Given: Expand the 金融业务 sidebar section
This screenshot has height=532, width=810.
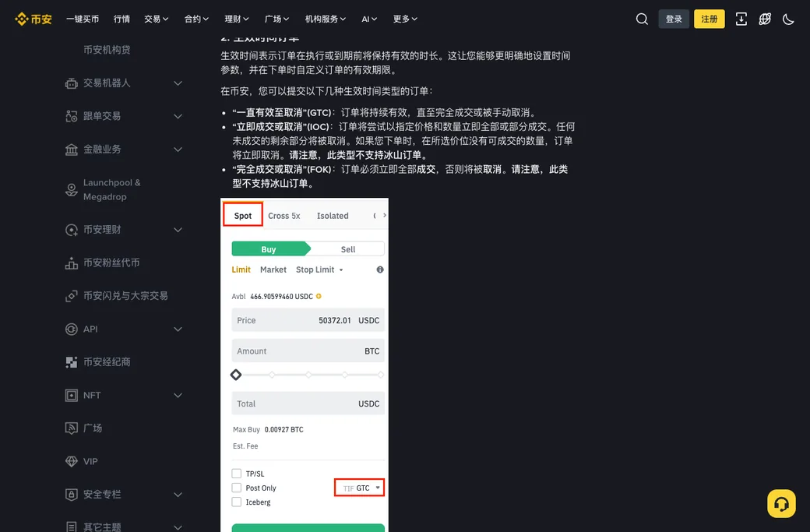Looking at the screenshot, I should (x=178, y=150).
